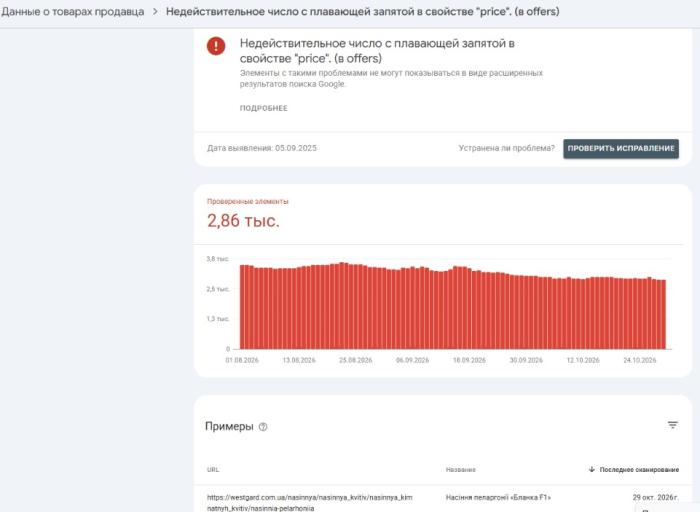This screenshot has width=700, height=512.
Task: Click the '3,8 тыс.' axis label
Action: pos(218,259)
